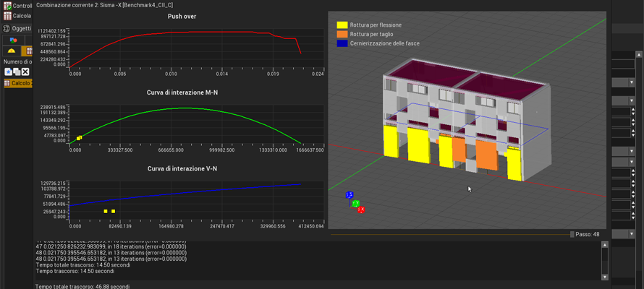Screen dimensions: 644x289
Task: Click the Passo: 48 label
Action: tap(588, 235)
